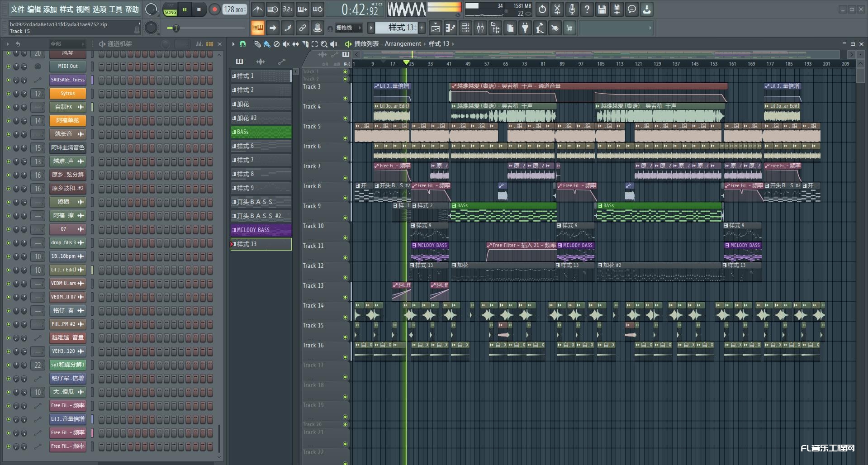Image resolution: width=868 pixels, height=465 pixels.
Task: Click the song position slider
Action: point(205,28)
